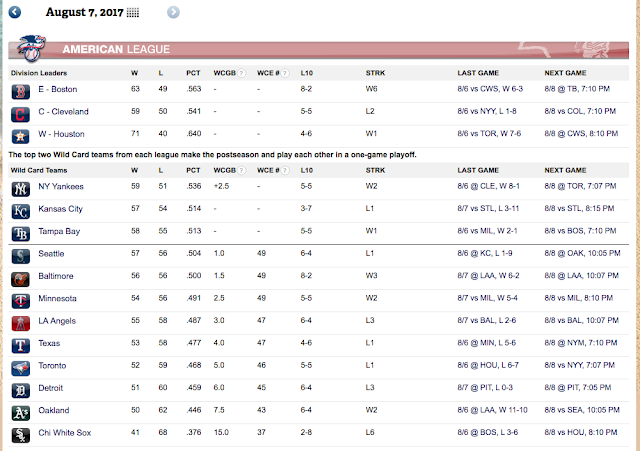Open White Sox next game 8/8 vs HOU

click(581, 433)
